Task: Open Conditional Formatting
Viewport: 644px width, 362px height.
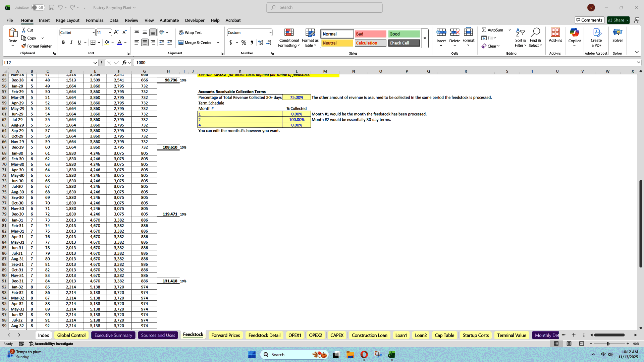Action: pos(289,38)
